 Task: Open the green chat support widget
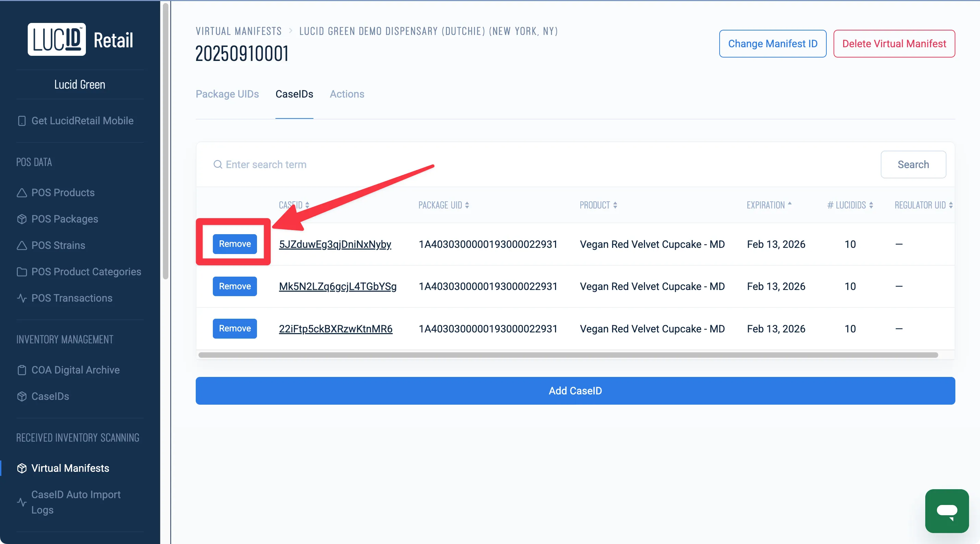(x=946, y=510)
